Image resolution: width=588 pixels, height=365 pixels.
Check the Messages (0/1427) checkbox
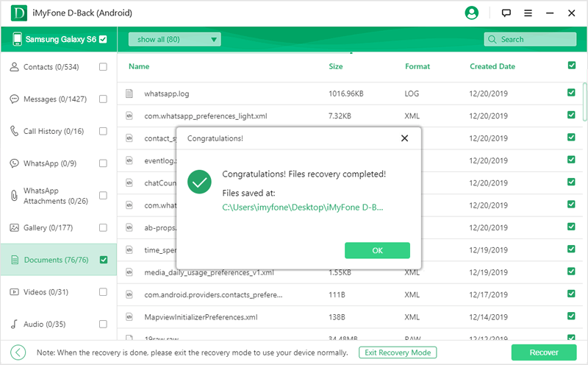click(x=103, y=99)
